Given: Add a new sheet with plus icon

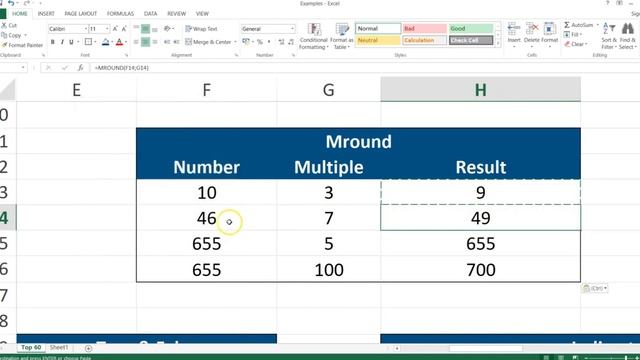Looking at the screenshot, I should click(x=89, y=348).
